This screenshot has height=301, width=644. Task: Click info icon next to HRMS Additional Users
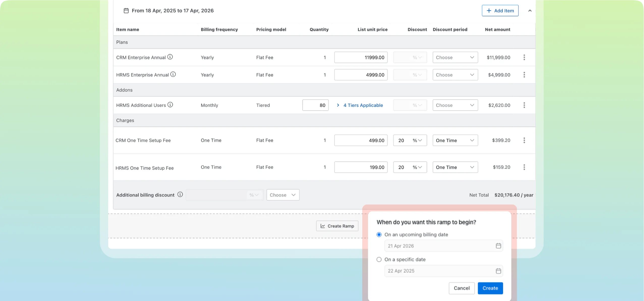click(x=170, y=105)
